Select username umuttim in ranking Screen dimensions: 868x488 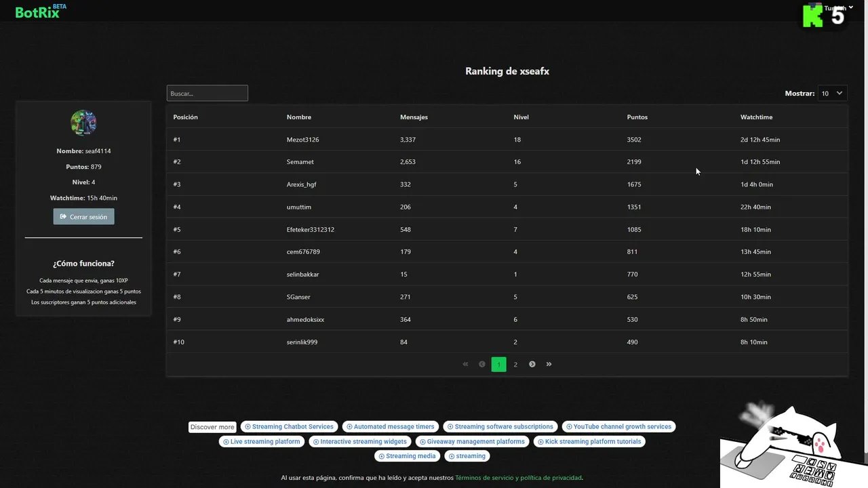point(299,207)
